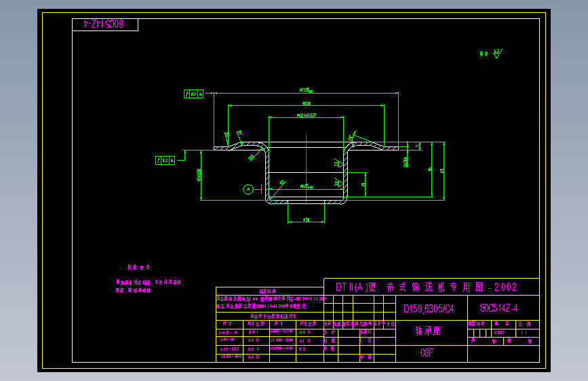Select size range cell '>6-30'
Screen dimensions: 588x381
(x=227, y=340)
